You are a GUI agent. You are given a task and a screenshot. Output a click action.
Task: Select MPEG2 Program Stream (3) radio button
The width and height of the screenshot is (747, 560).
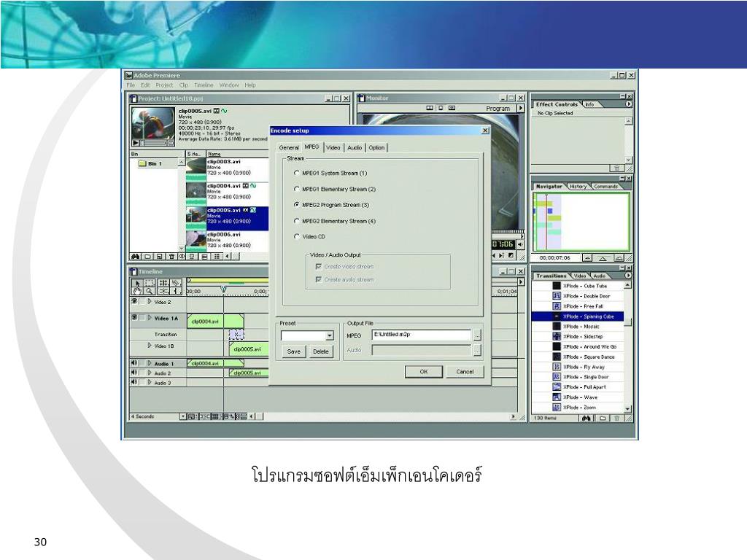(x=297, y=205)
